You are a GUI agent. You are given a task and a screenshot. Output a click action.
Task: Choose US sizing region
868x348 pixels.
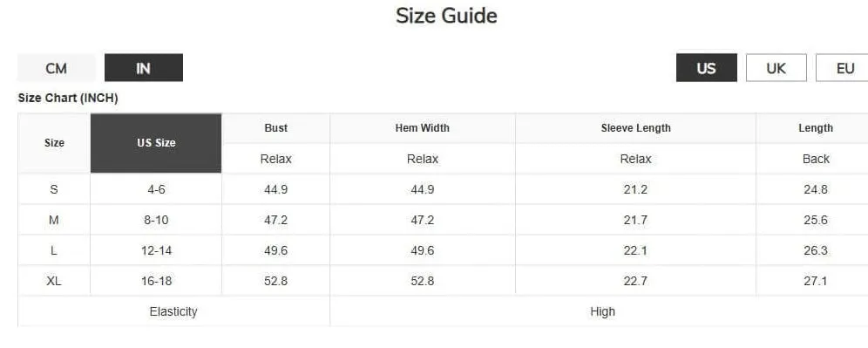(707, 68)
